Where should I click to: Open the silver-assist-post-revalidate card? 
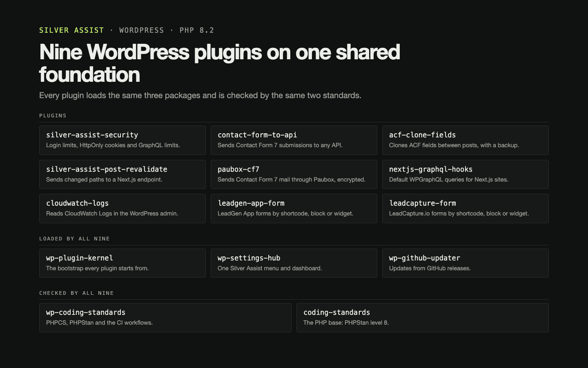coord(122,175)
